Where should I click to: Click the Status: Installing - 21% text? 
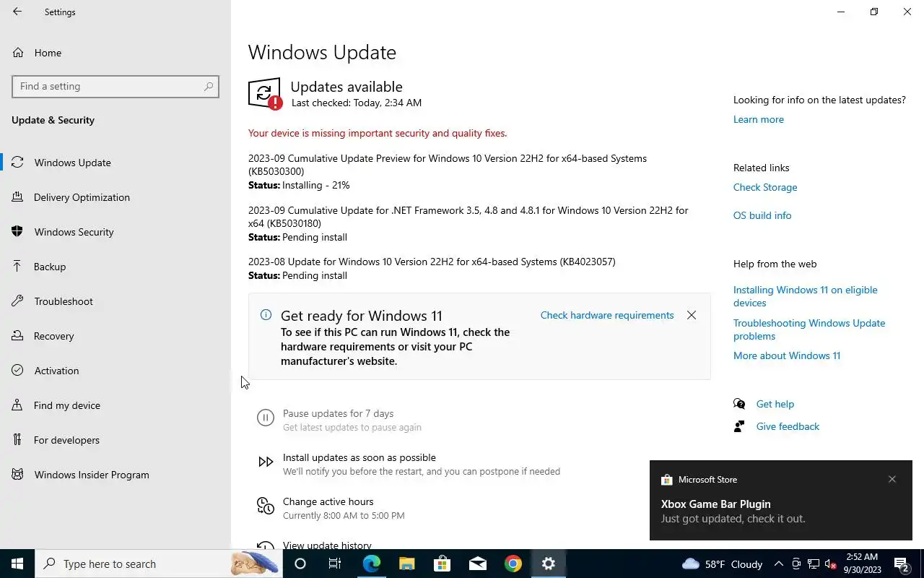[299, 185]
